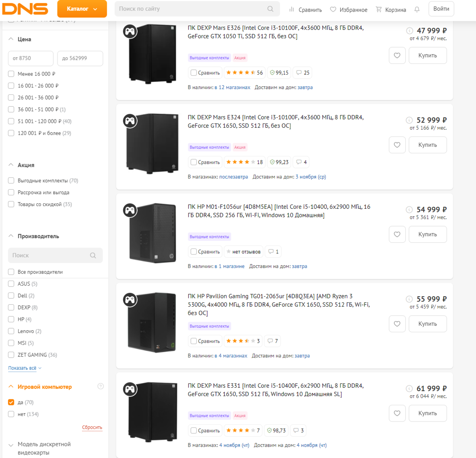Check the Товары со скидкой filter

(x=11, y=204)
